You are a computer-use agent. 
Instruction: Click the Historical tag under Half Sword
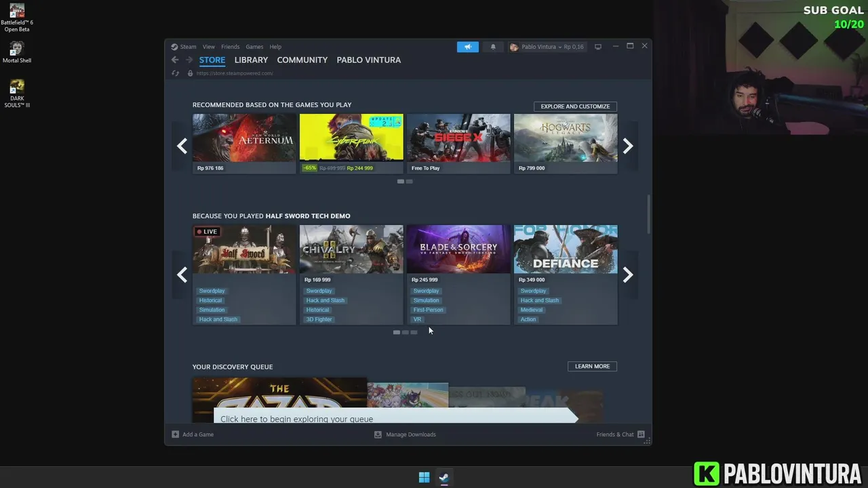click(x=210, y=300)
